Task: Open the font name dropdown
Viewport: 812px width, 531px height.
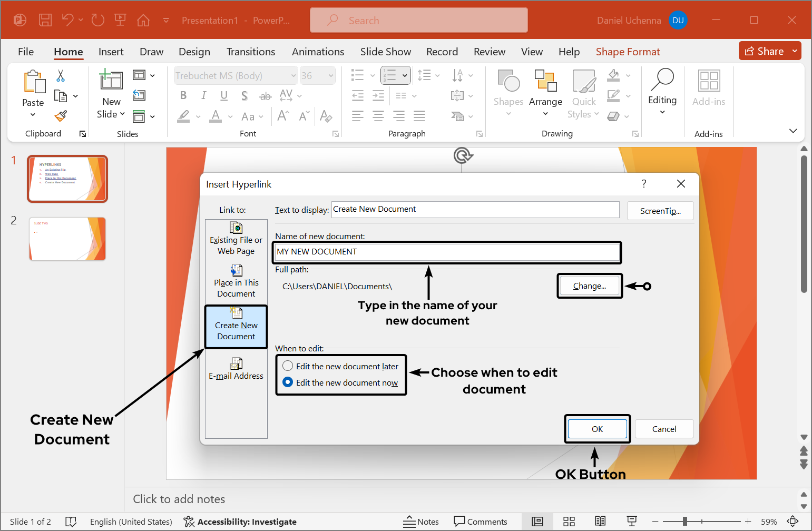Action: coord(293,76)
